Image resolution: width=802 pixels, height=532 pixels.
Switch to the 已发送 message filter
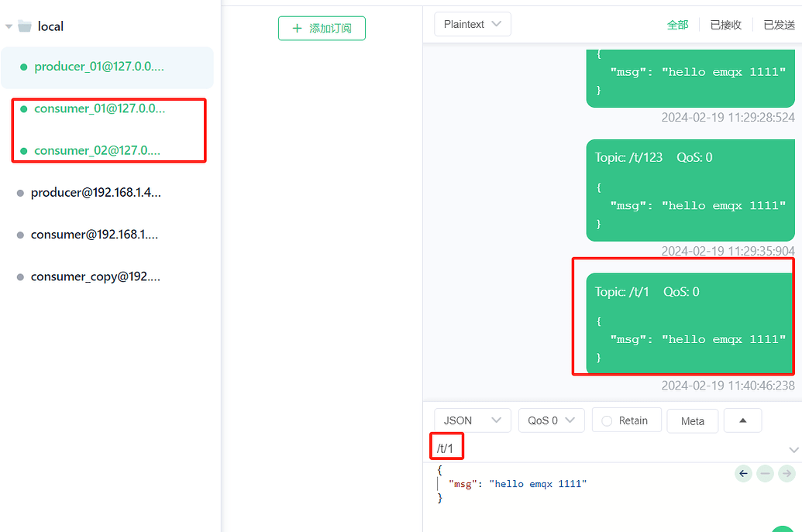779,25
